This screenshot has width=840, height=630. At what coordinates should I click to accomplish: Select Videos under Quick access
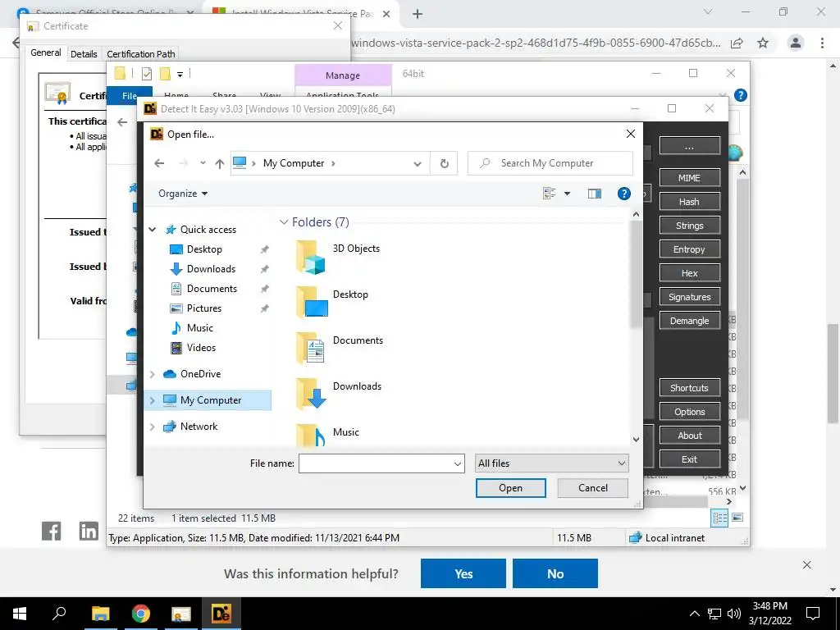tap(201, 348)
